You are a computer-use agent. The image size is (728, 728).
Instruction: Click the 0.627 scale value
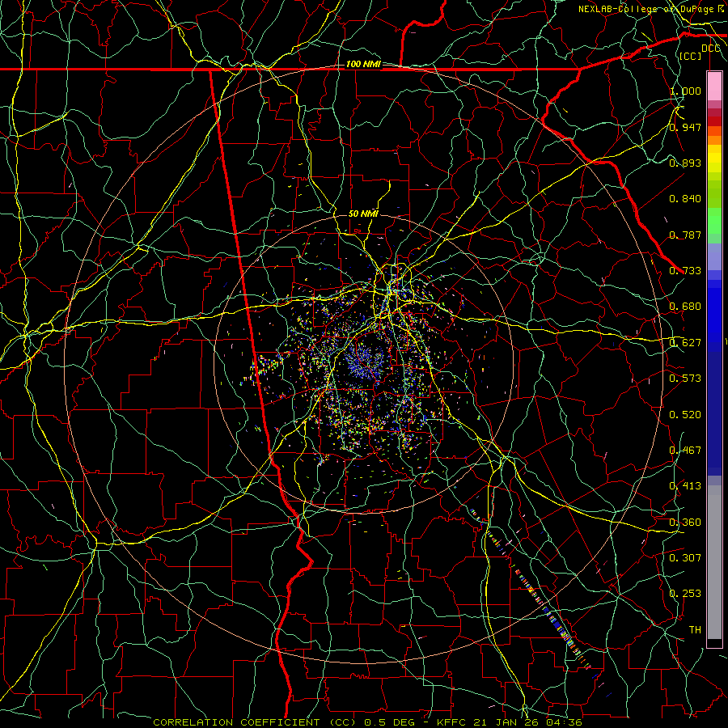[x=685, y=343]
